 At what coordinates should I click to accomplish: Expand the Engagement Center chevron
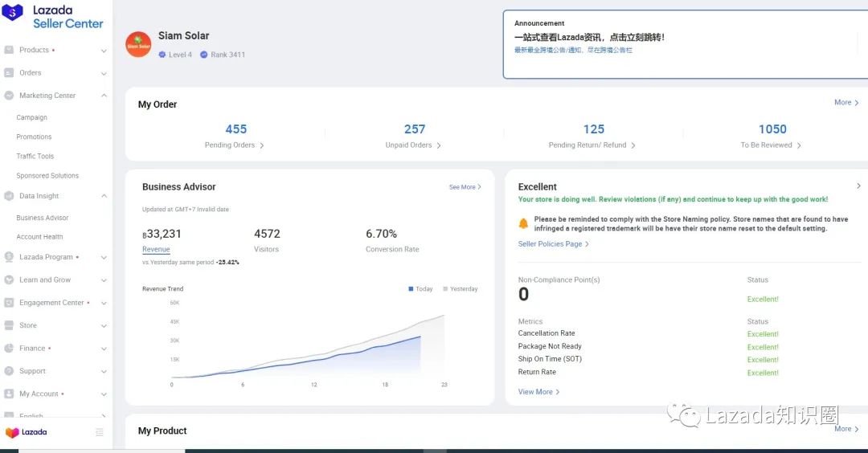[x=104, y=303]
